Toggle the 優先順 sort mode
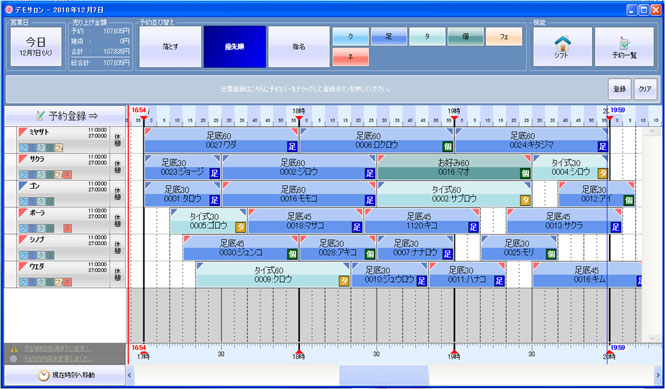This screenshot has height=389, width=665. coord(235,47)
